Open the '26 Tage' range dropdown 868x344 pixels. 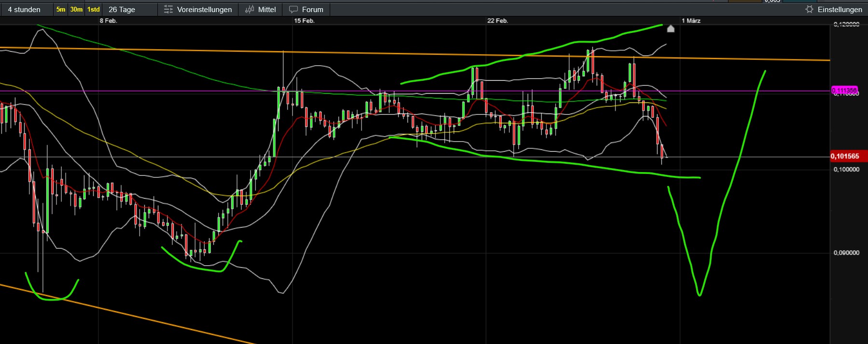coord(122,10)
